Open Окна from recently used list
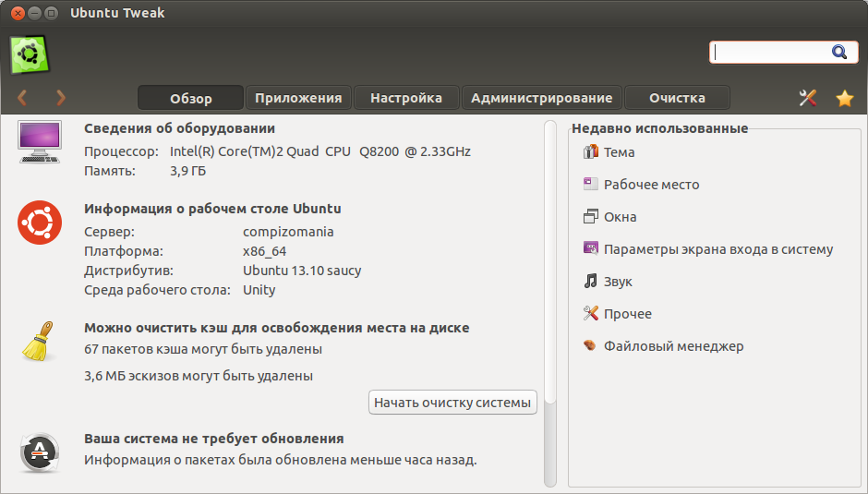The width and height of the screenshot is (868, 494). click(x=620, y=217)
